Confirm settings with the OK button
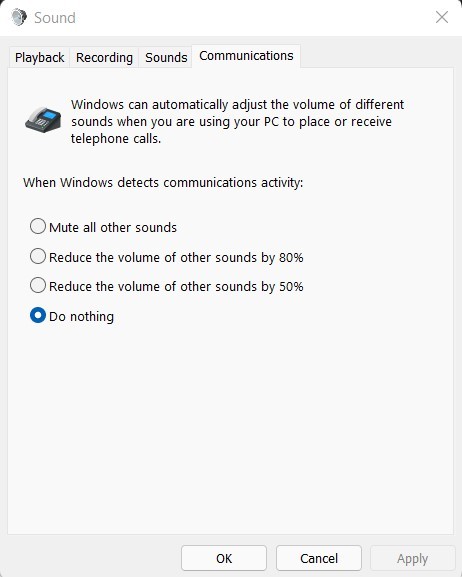462x577 pixels. tap(224, 558)
